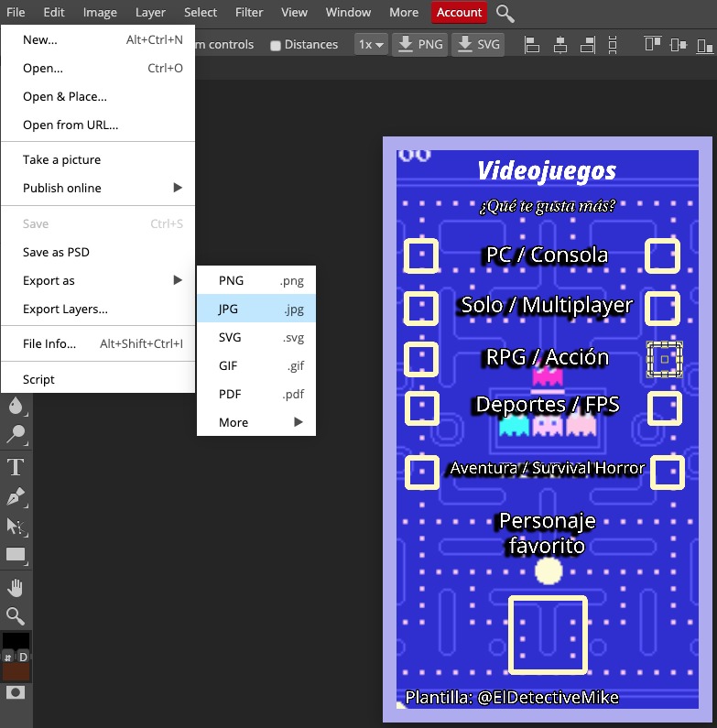Click the swap colors icon
The height and width of the screenshot is (728, 717).
(x=8, y=657)
